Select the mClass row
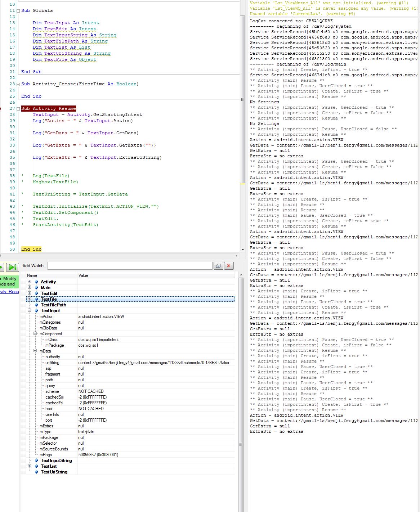 [130, 340]
